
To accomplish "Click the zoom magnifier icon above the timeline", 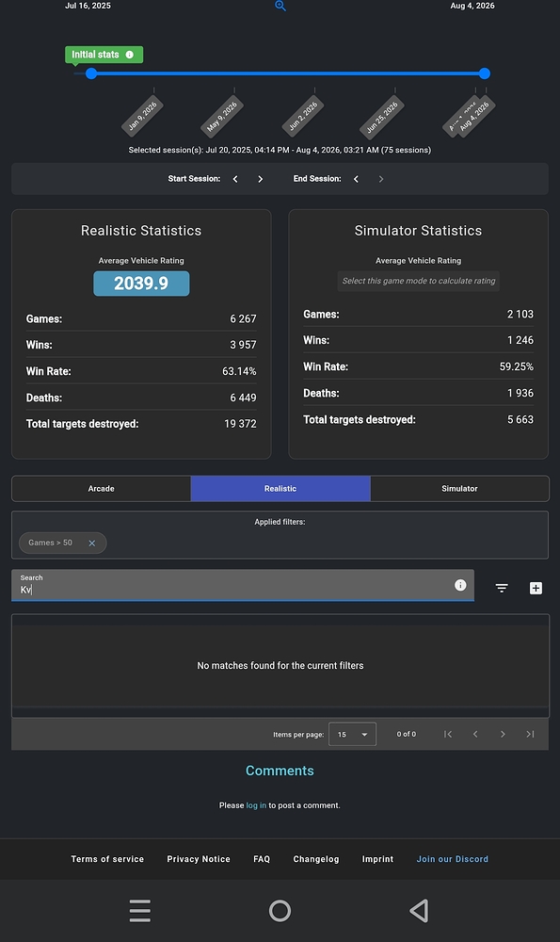I will click(x=280, y=6).
